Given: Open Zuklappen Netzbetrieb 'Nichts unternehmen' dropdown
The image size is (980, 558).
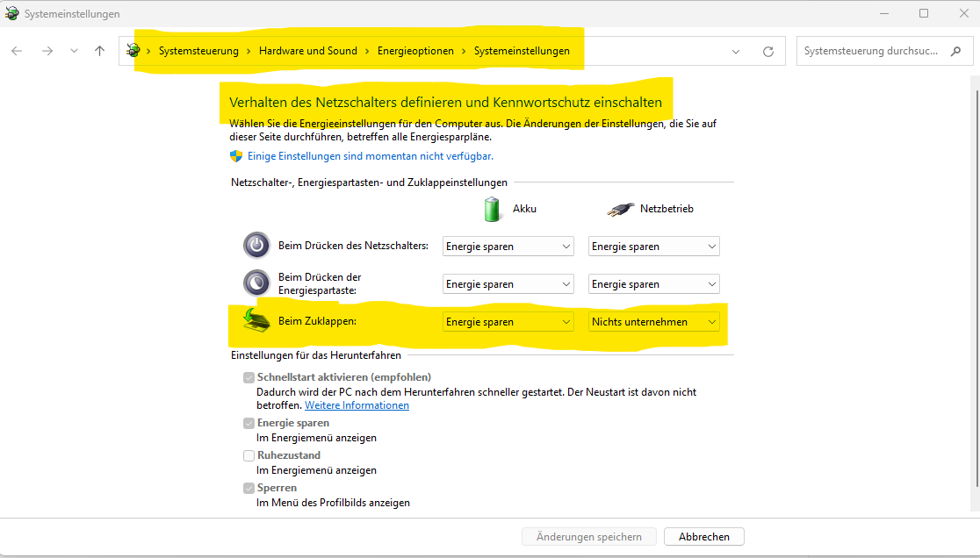Looking at the screenshot, I should tap(653, 321).
